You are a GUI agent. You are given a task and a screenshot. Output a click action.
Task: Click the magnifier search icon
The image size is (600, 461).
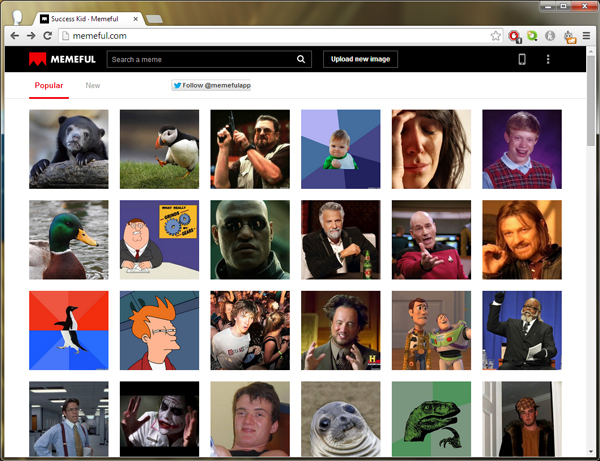tap(301, 59)
